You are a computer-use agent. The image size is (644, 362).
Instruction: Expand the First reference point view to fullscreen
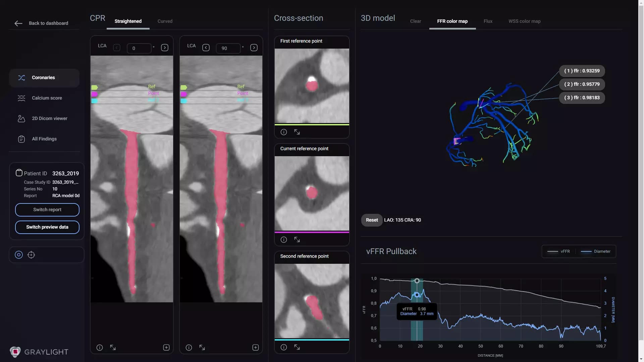point(297,132)
